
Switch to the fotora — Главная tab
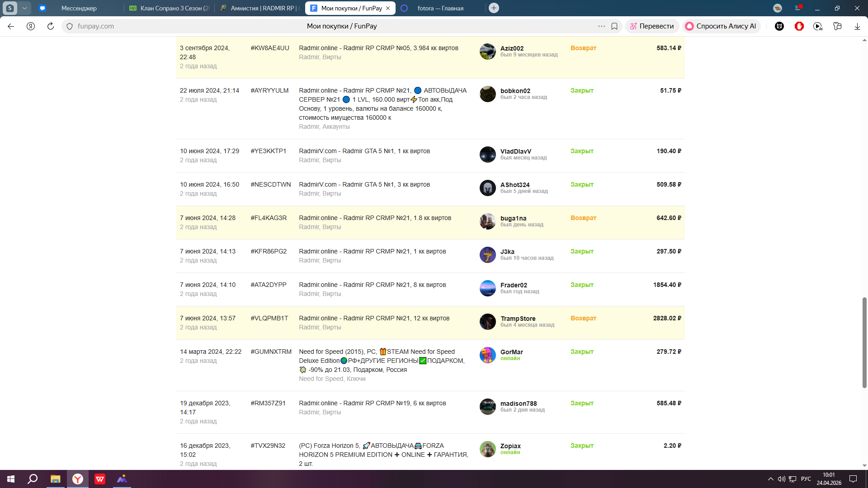[440, 8]
